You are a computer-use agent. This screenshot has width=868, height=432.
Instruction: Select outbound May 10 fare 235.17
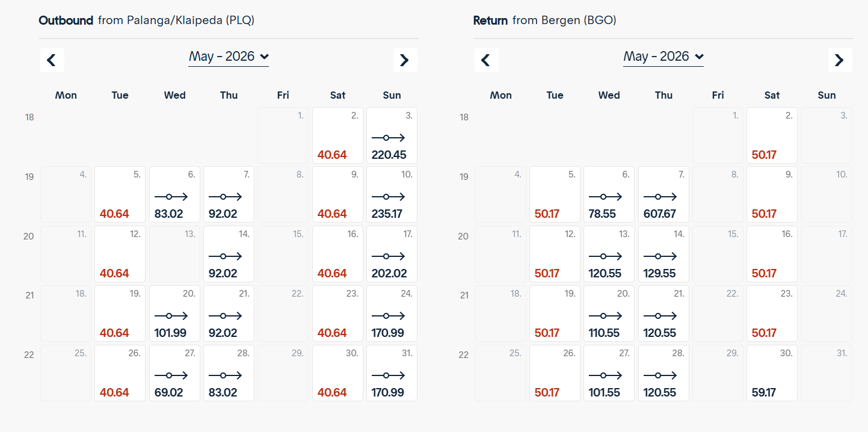coord(392,195)
